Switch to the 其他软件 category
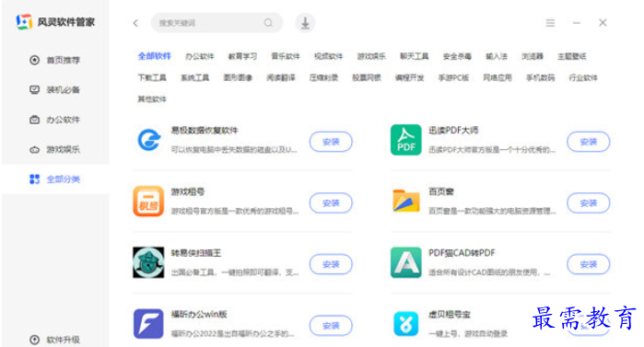The width and height of the screenshot is (644, 347). click(x=152, y=99)
